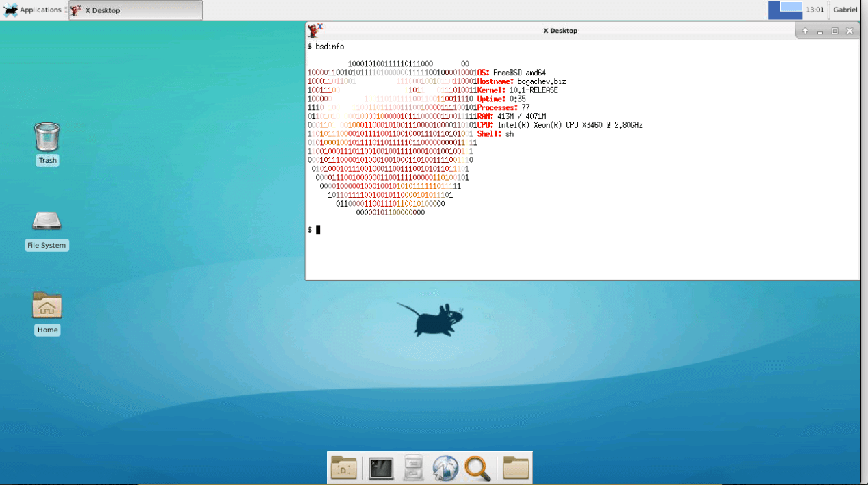Shade window using the up-arrow button

[x=805, y=31]
